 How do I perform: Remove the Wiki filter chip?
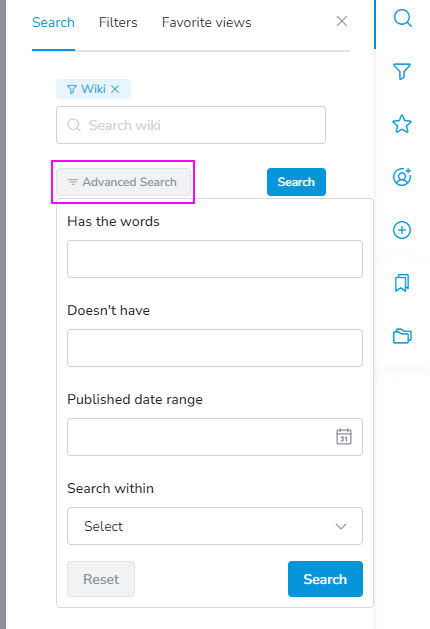pos(115,89)
